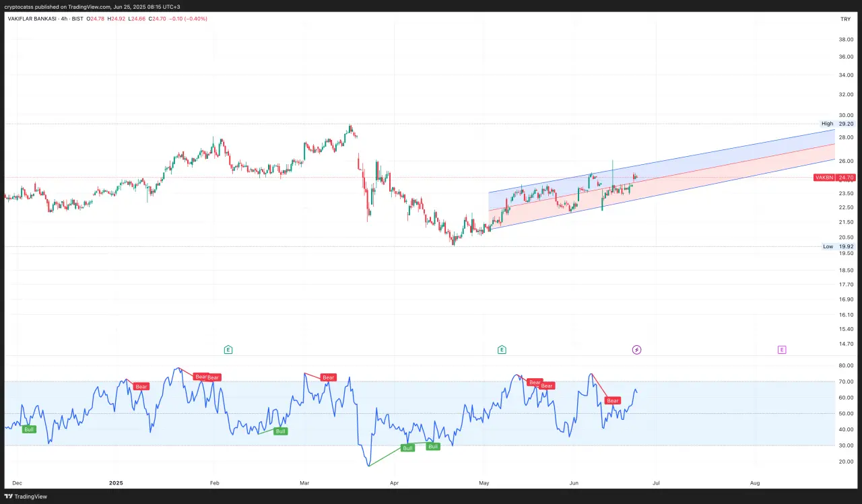The height and width of the screenshot is (504, 862).
Task: Click the 70.00 level on RSI scale
Action: click(846, 382)
